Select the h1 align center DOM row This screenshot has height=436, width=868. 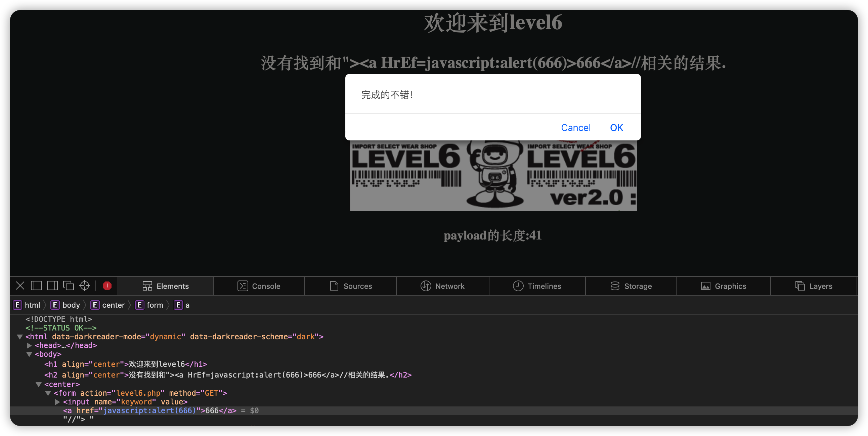pyautogui.click(x=126, y=364)
